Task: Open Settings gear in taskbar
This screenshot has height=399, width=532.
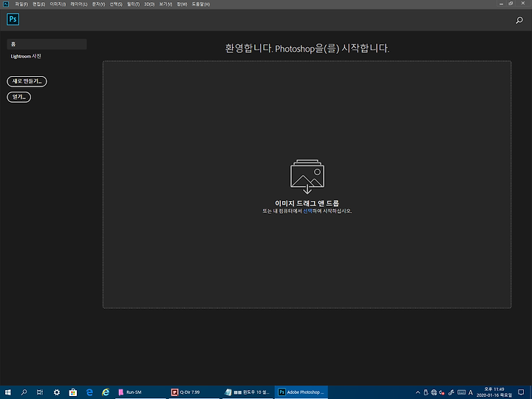Action: 57,392
